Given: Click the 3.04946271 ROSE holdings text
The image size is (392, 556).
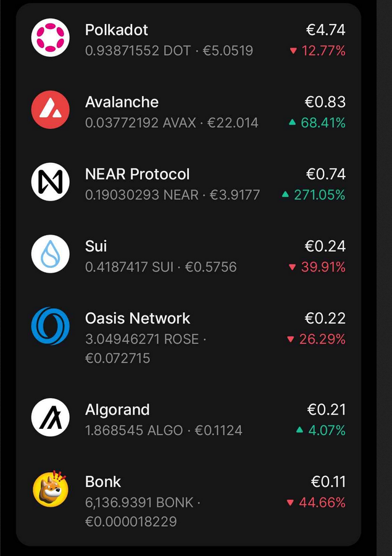Looking at the screenshot, I should click(142, 339).
